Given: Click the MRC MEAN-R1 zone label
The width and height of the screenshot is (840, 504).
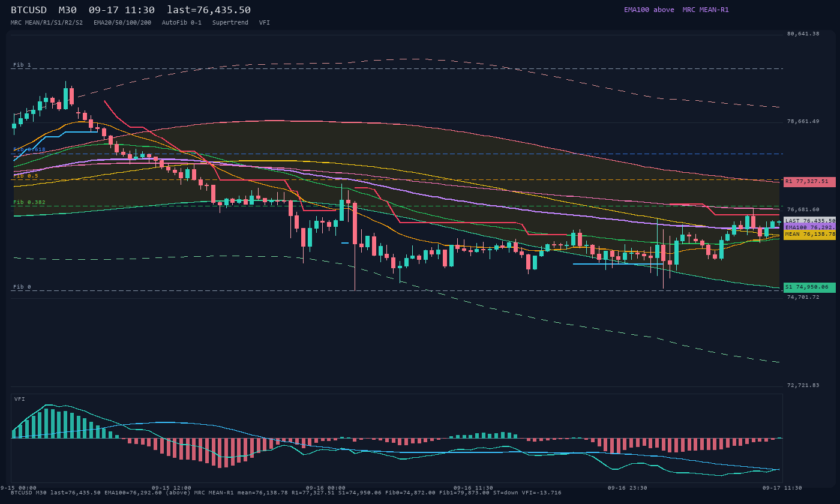Looking at the screenshot, I should [x=706, y=10].
